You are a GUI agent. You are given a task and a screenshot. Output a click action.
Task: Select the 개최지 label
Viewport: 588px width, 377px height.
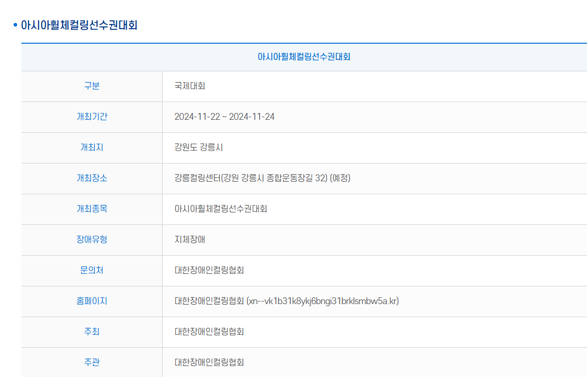click(92, 148)
